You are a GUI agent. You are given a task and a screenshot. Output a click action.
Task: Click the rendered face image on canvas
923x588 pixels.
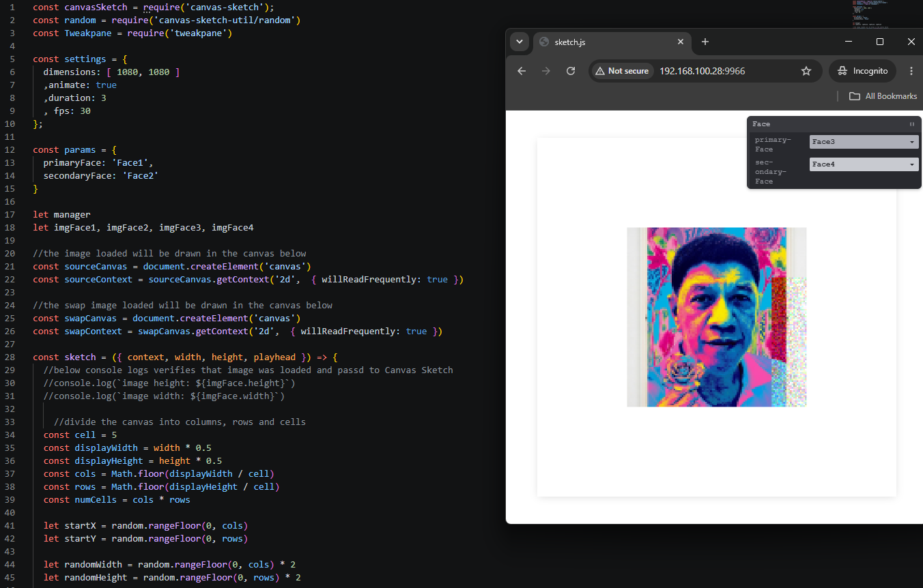pos(717,317)
